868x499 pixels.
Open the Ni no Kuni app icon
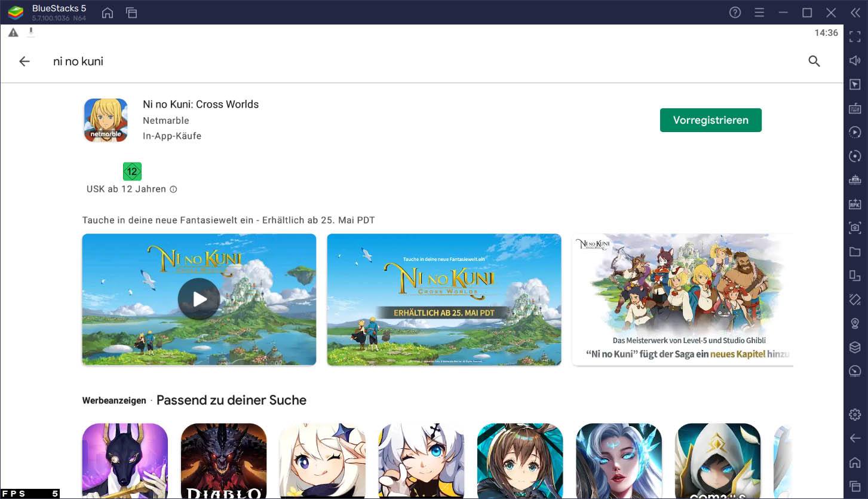[106, 120]
